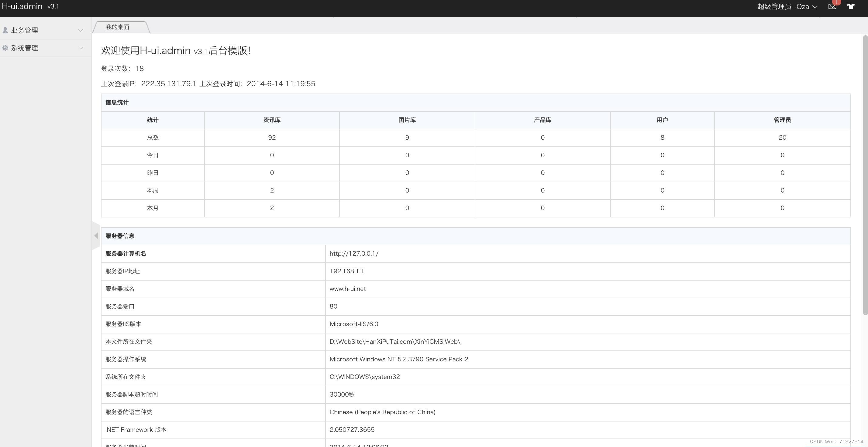Click the red notification badge on mail
The image size is (868, 447).
pyautogui.click(x=837, y=2)
